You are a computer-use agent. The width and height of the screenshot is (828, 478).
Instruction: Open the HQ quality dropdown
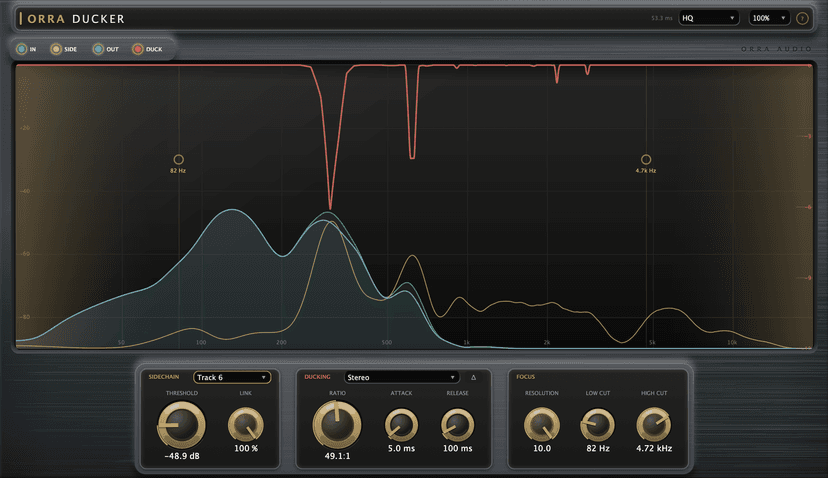pyautogui.click(x=708, y=18)
